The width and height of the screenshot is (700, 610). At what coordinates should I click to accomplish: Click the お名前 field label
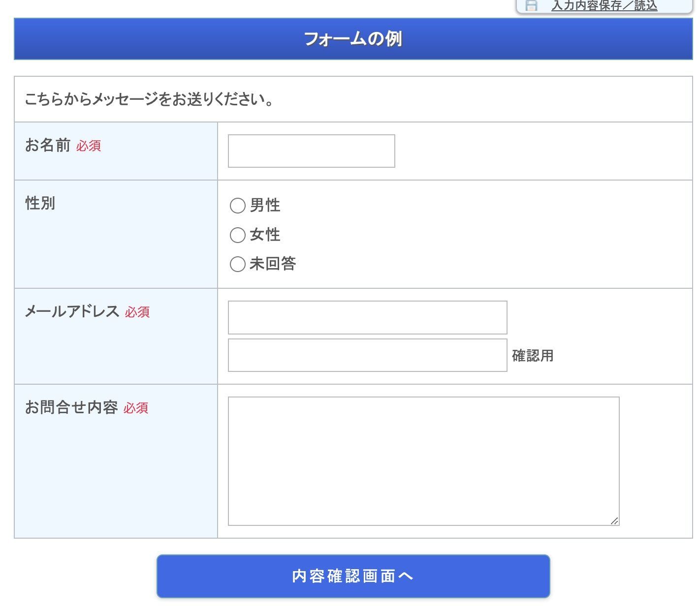tap(48, 145)
